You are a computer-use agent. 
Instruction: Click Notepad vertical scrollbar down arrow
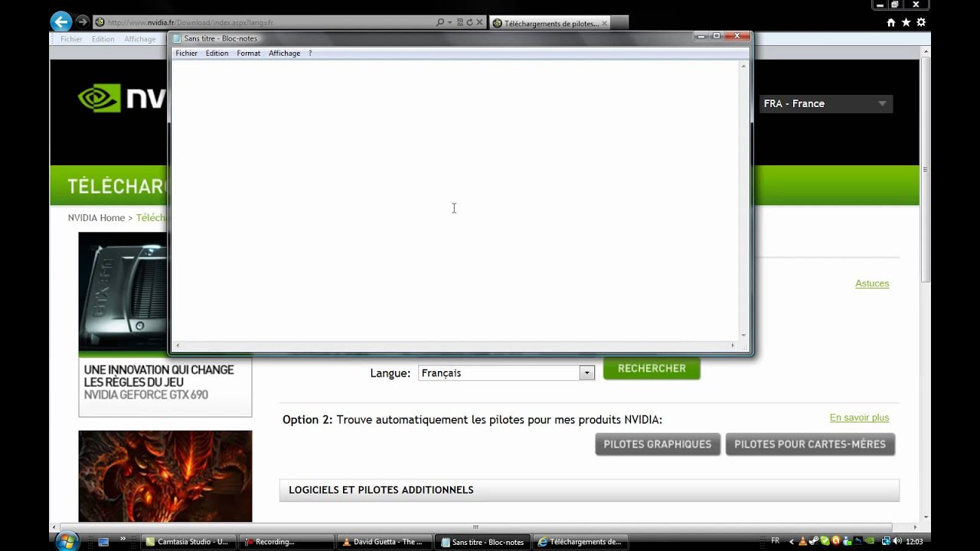tap(743, 335)
